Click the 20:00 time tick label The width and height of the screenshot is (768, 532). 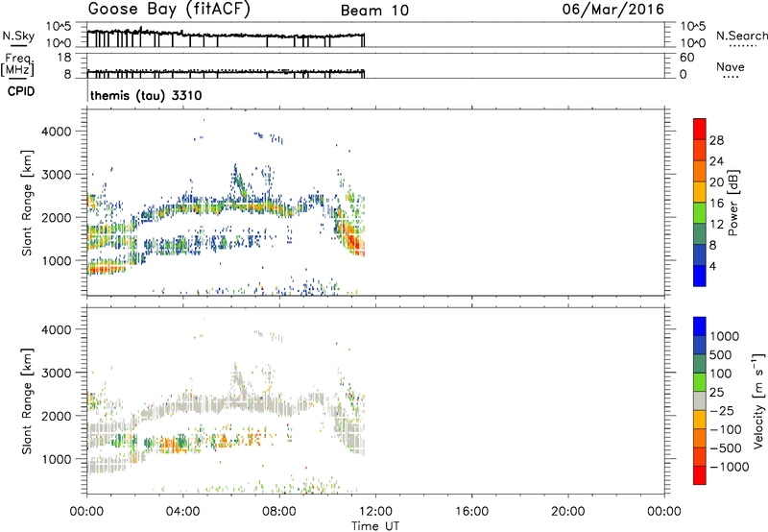coord(567,512)
